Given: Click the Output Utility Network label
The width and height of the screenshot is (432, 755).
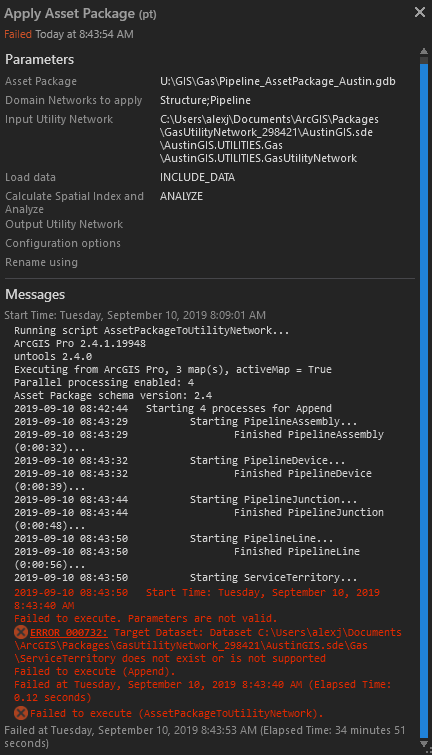Looking at the screenshot, I should point(64,224).
